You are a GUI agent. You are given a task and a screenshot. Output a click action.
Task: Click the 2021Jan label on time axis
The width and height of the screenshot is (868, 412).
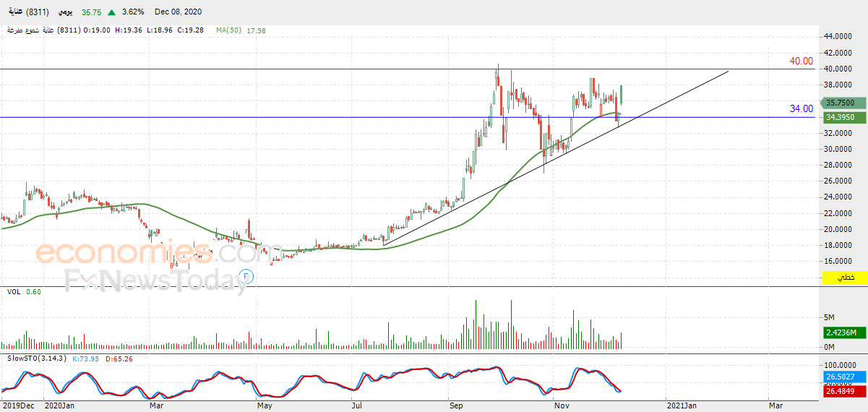pyautogui.click(x=682, y=406)
